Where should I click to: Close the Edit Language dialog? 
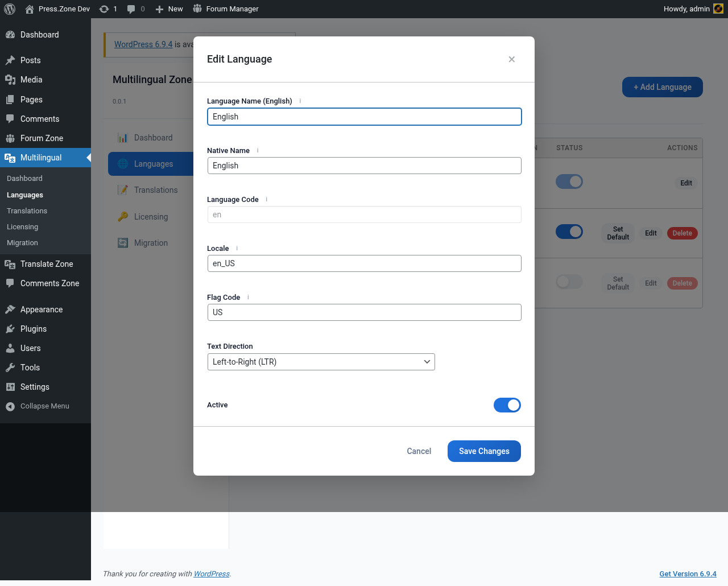coord(512,59)
